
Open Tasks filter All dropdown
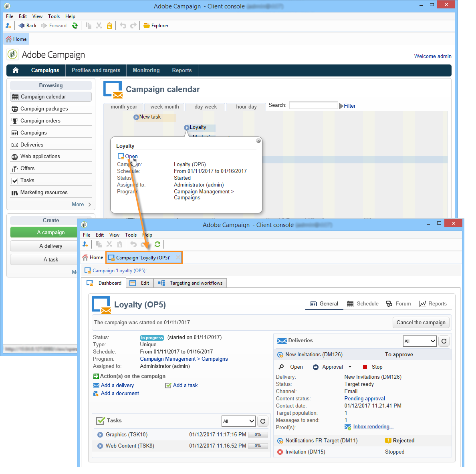[x=238, y=421]
